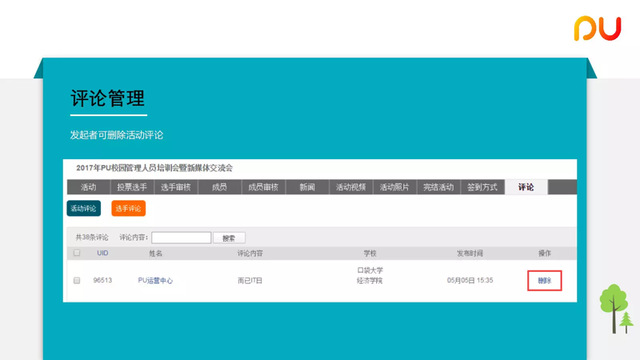Click the 发布时间 column header
The height and width of the screenshot is (360, 640).
pos(470,253)
